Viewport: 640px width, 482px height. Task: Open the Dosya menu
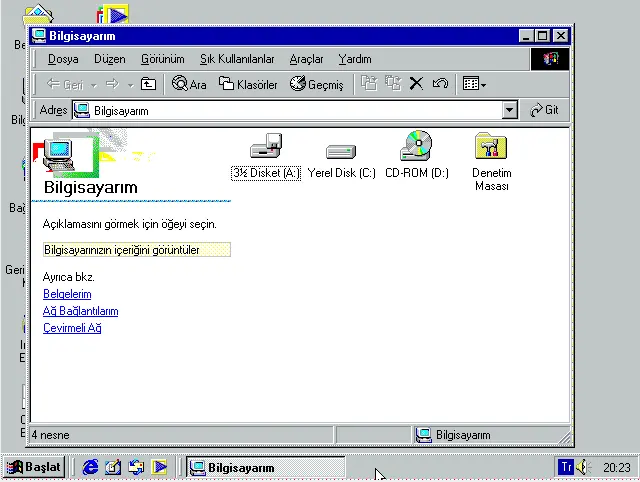pos(63,59)
